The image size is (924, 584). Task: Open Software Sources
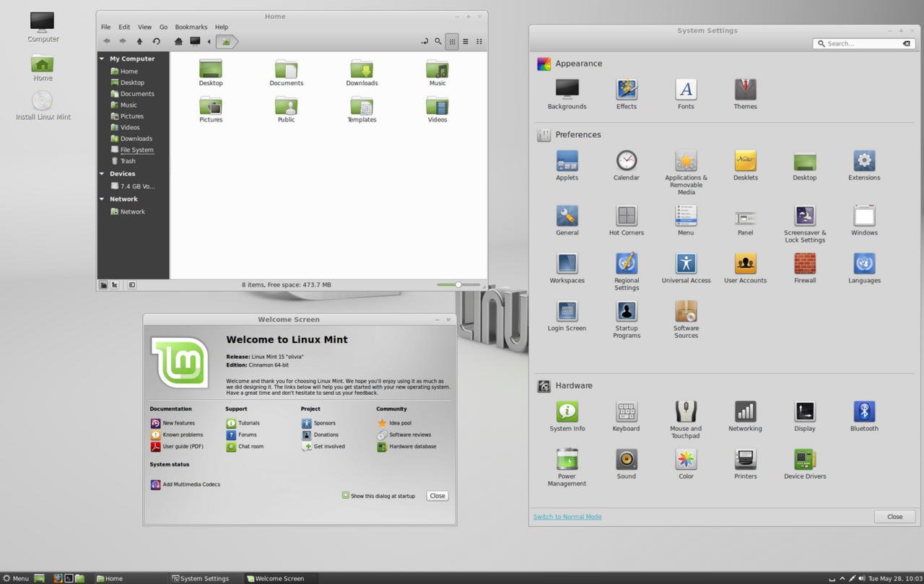(686, 319)
